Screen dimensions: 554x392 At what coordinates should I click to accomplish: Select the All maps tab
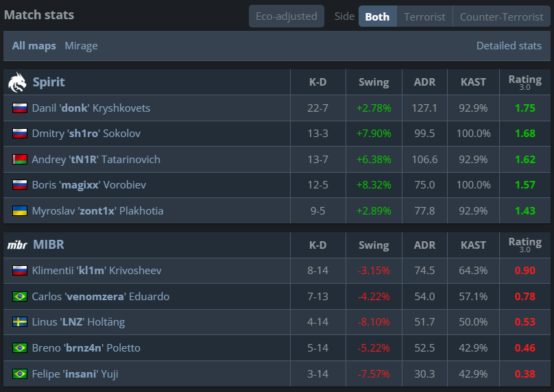pos(34,46)
